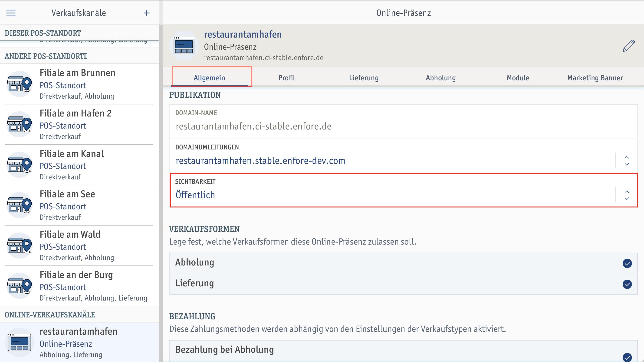Image resolution: width=644 pixels, height=362 pixels.
Task: Select Filiale am Wald entry
Action: pos(79,246)
